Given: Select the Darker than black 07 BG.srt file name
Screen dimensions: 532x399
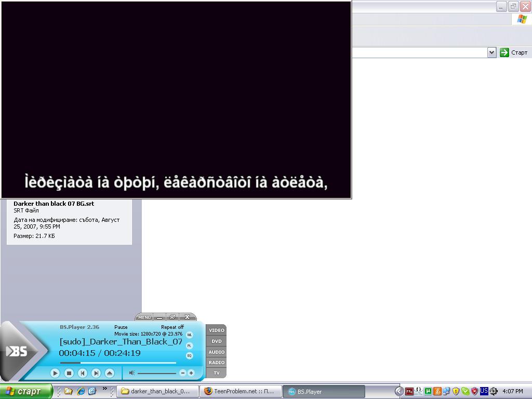Looking at the screenshot, I should point(54,204).
